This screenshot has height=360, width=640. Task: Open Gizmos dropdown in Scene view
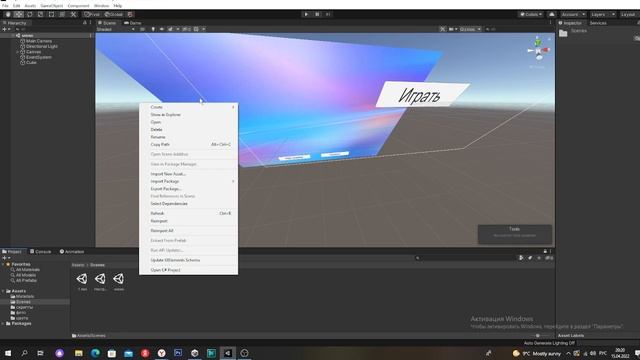coord(470,29)
